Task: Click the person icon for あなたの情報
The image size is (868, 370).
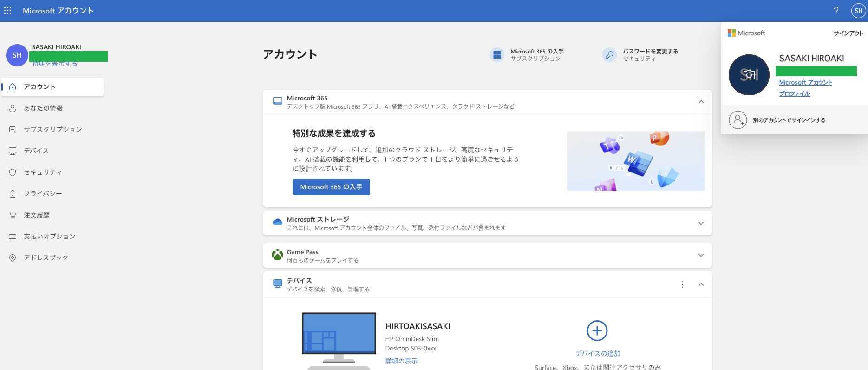Action: (x=13, y=108)
